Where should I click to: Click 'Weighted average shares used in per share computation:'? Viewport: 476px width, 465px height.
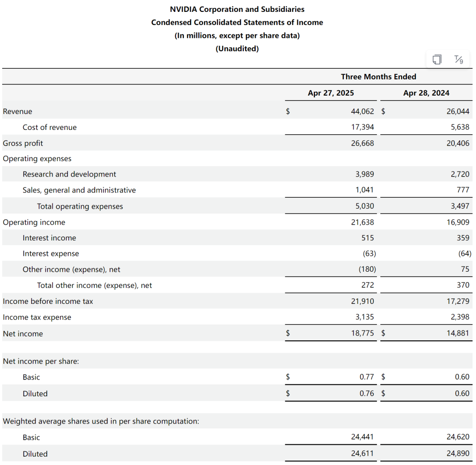tap(101, 421)
